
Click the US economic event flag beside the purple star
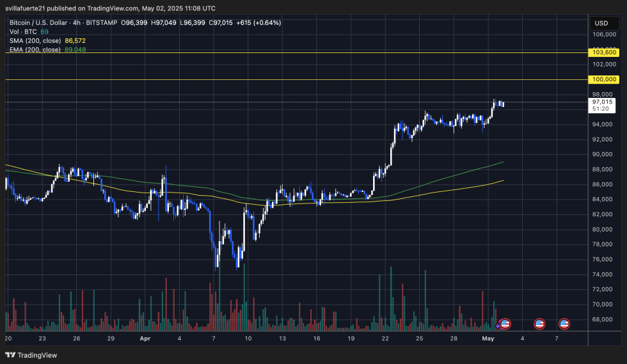pyautogui.click(x=505, y=324)
